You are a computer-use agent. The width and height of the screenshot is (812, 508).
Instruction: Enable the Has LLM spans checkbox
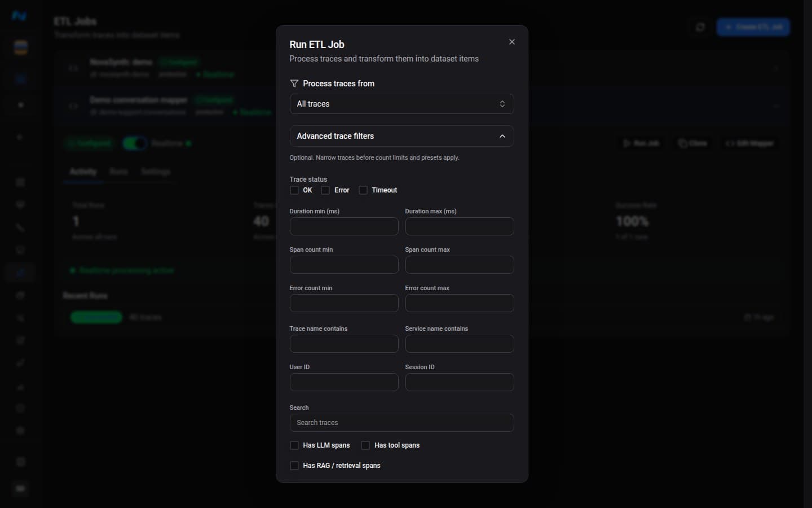point(294,445)
